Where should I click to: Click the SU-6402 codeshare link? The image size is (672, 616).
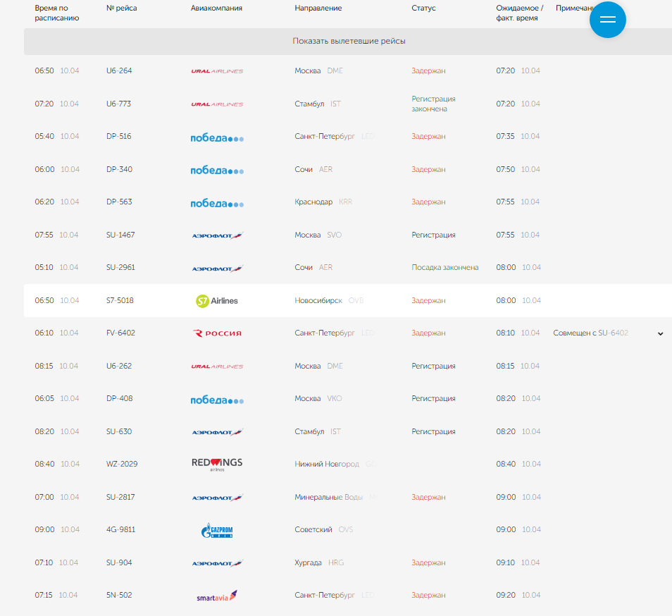pos(613,333)
